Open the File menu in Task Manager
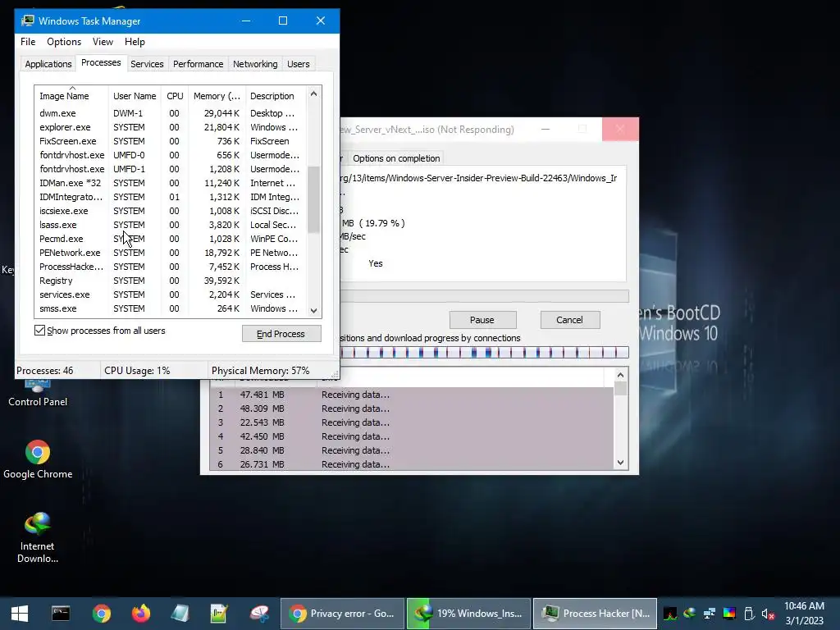Image resolution: width=840 pixels, height=630 pixels. 28,42
